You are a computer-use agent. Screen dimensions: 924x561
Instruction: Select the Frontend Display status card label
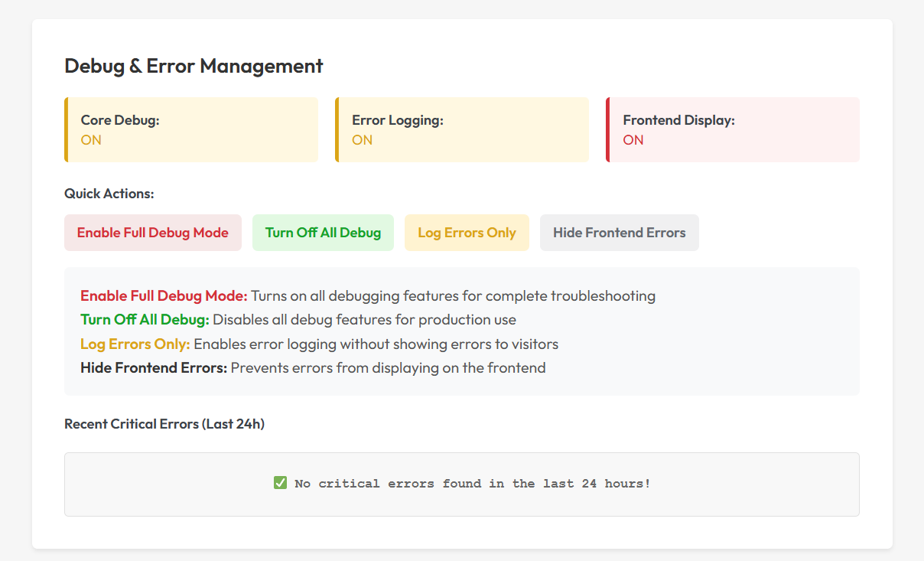678,120
